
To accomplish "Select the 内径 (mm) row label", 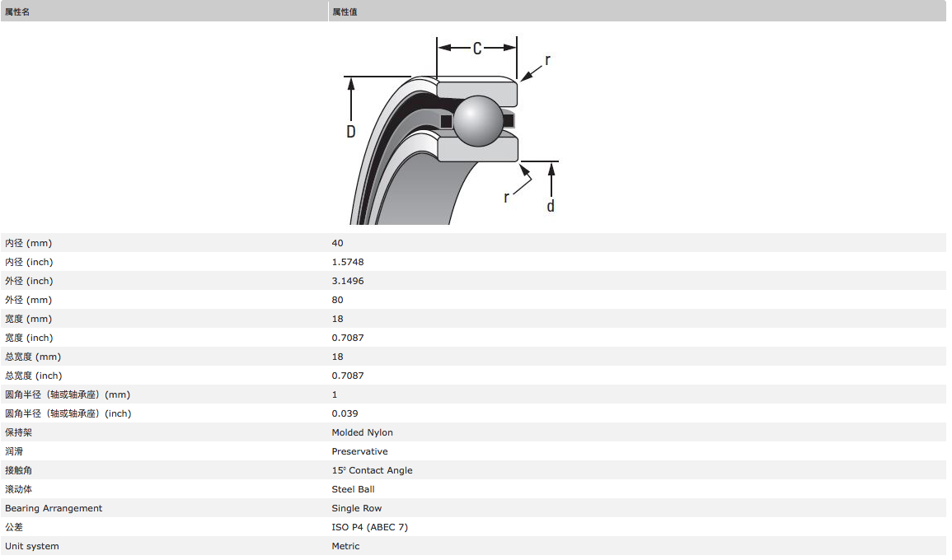I will pos(28,243).
